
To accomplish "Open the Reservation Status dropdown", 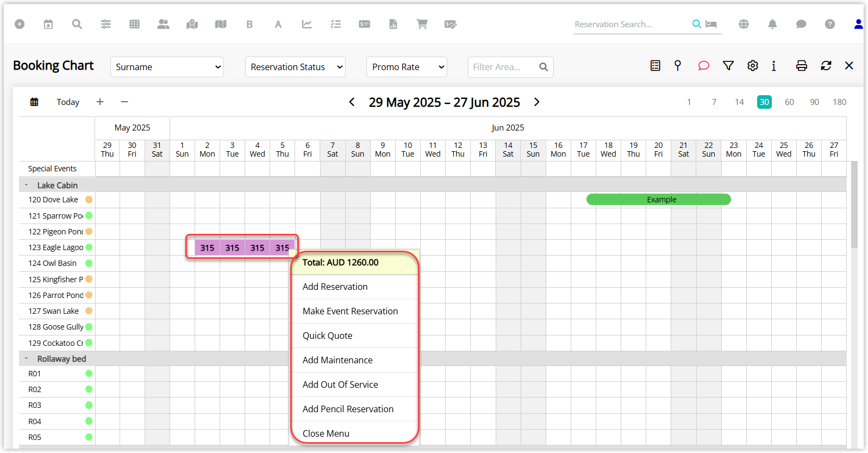I will (295, 67).
